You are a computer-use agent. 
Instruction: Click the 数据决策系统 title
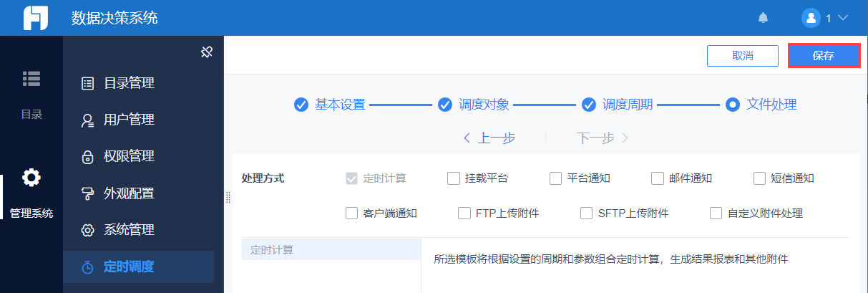pyautogui.click(x=114, y=18)
